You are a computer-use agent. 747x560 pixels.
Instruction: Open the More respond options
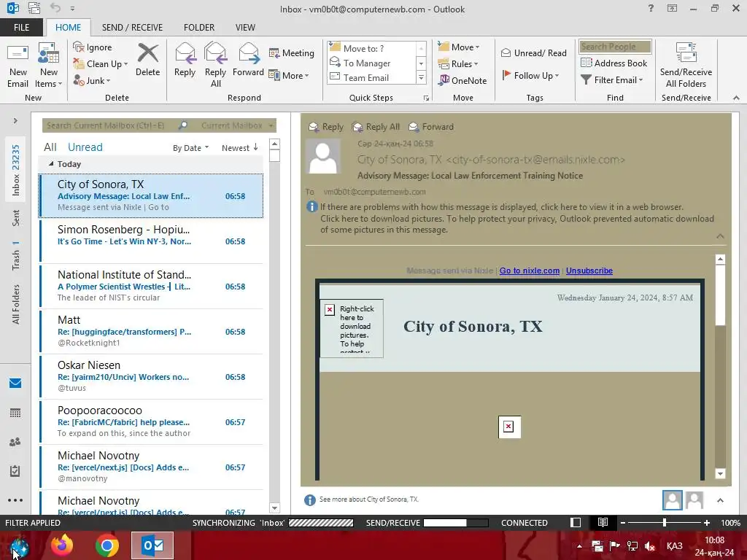[289, 75]
